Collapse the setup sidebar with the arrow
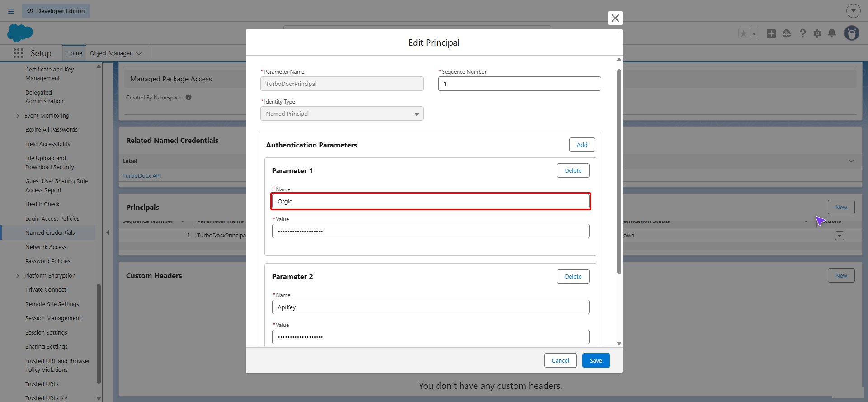Image resolution: width=868 pixels, height=402 pixels. [x=108, y=232]
